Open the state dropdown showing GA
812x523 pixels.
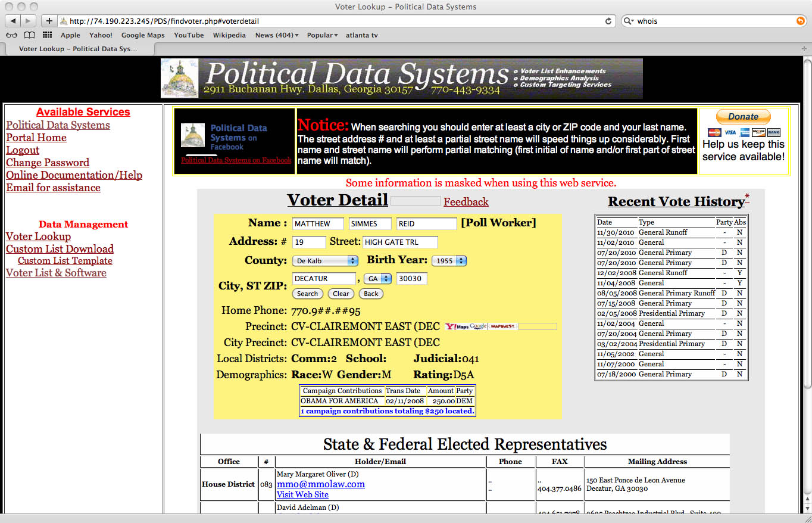[x=378, y=279]
